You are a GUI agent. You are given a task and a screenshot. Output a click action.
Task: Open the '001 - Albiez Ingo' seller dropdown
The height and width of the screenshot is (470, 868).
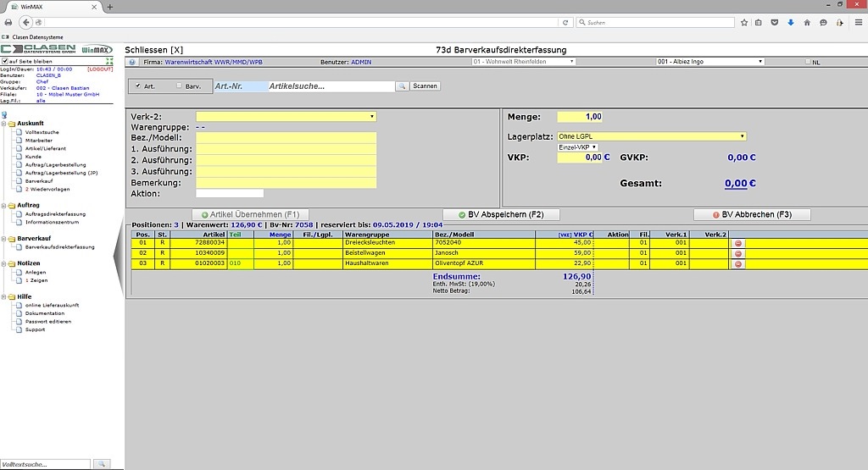(710, 61)
